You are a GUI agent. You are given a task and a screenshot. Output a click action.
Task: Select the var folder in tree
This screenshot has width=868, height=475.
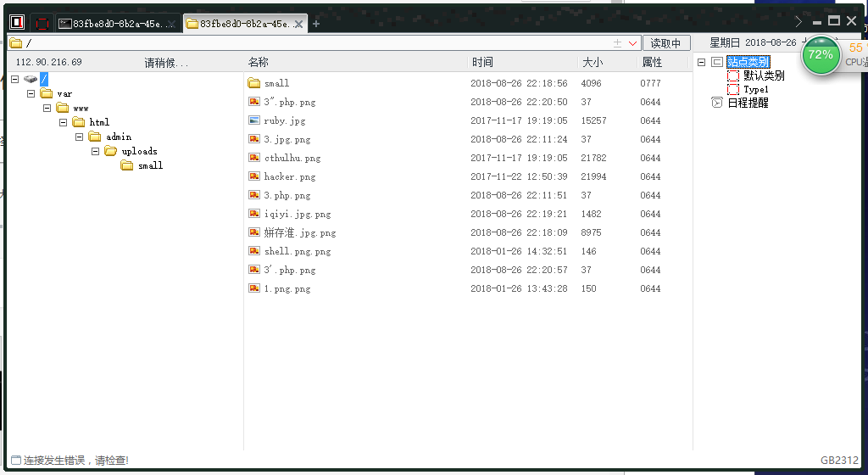(64, 93)
